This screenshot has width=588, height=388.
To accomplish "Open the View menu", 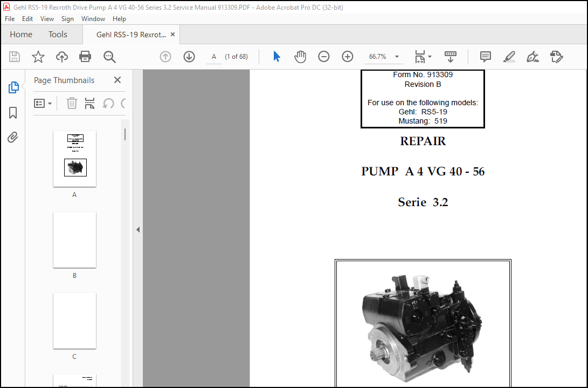I will 47,19.
